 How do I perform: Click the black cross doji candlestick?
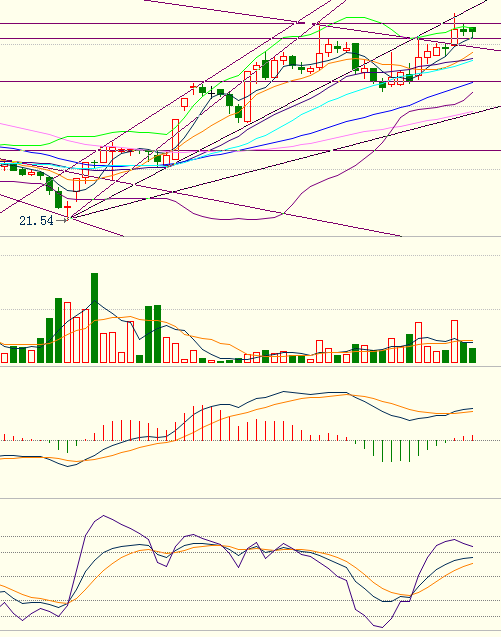tap(211, 94)
